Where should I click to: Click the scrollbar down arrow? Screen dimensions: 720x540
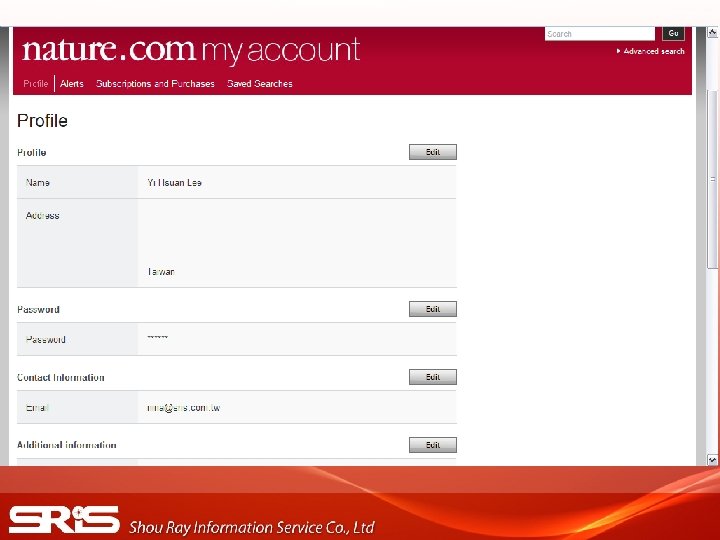coord(713,460)
